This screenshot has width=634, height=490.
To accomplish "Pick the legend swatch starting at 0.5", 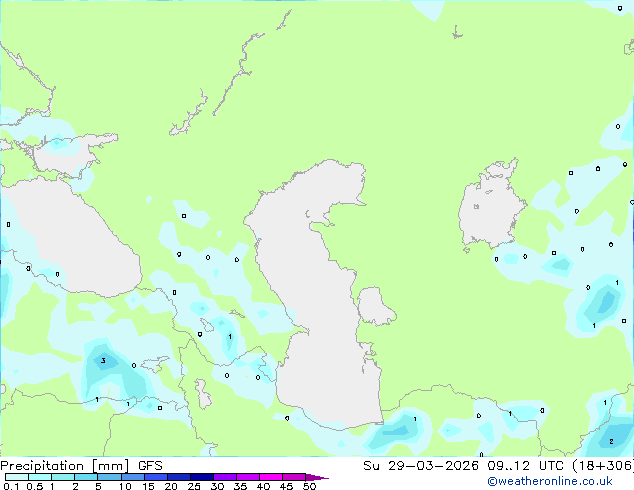I will click(40, 477).
